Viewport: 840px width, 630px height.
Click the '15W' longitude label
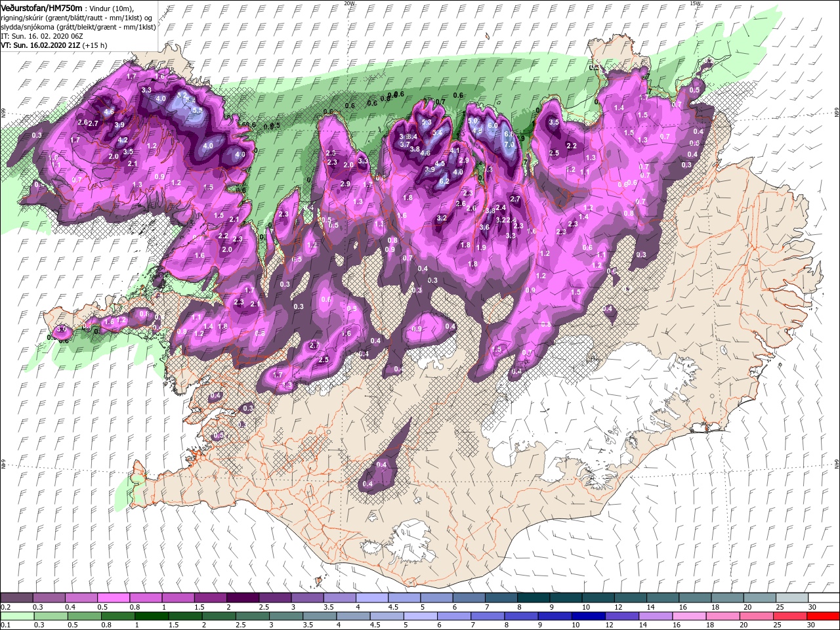point(694,3)
